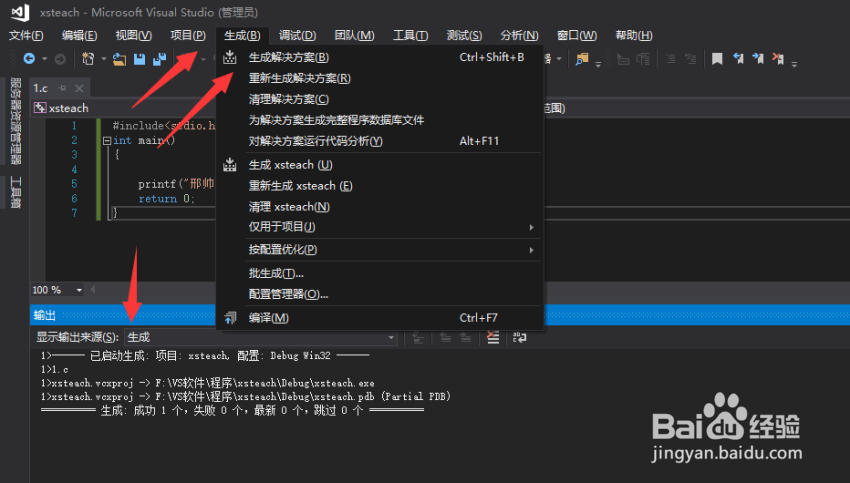Click the Save floppy disk icon
Image resolution: width=850 pixels, height=483 pixels.
click(139, 59)
